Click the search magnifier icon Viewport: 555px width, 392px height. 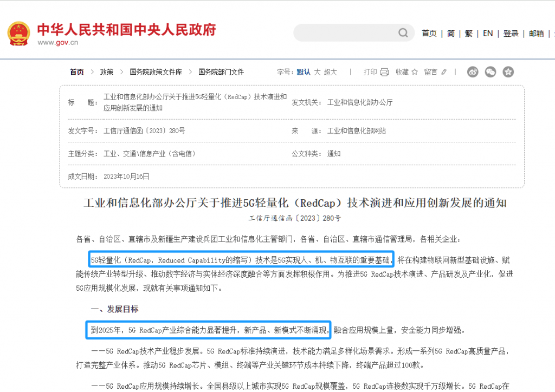point(403,33)
